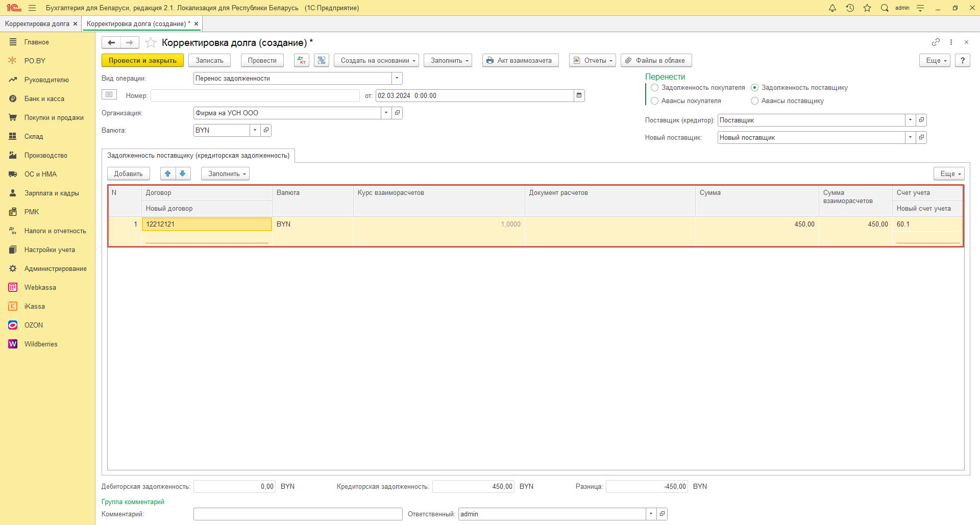Image resolution: width=980 pixels, height=525 pixels.
Task: Add document to favorites with star
Action: tap(151, 42)
